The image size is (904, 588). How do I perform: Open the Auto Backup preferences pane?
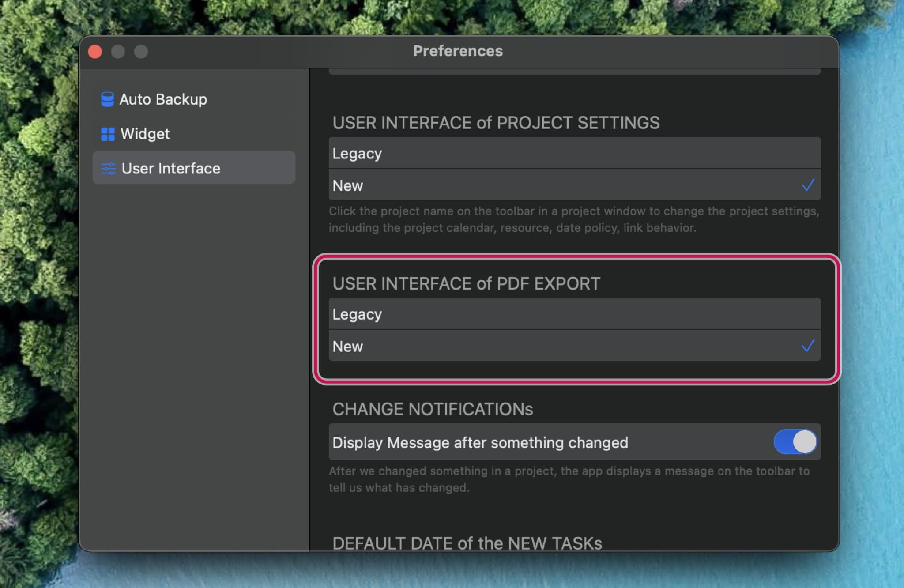[163, 99]
